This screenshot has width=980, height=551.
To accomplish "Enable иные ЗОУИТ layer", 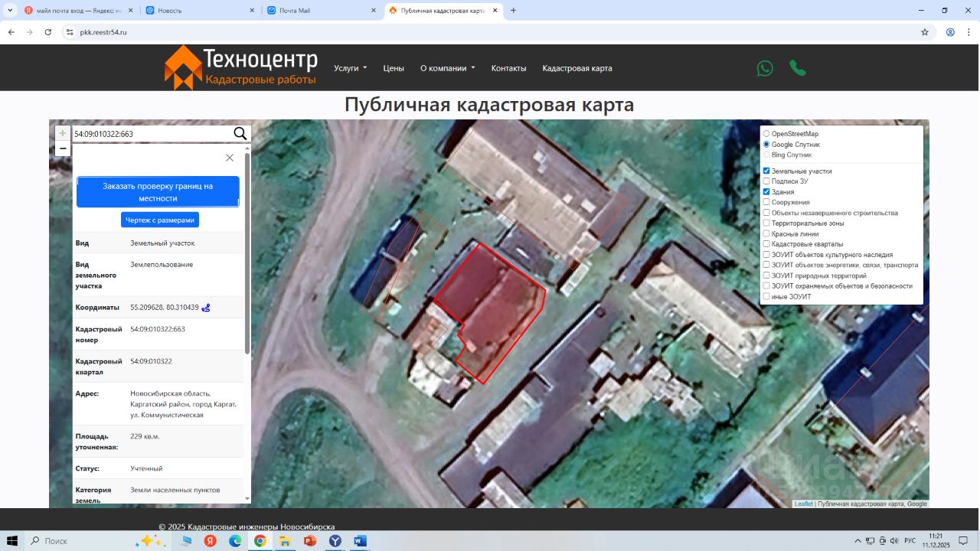I will [x=766, y=296].
